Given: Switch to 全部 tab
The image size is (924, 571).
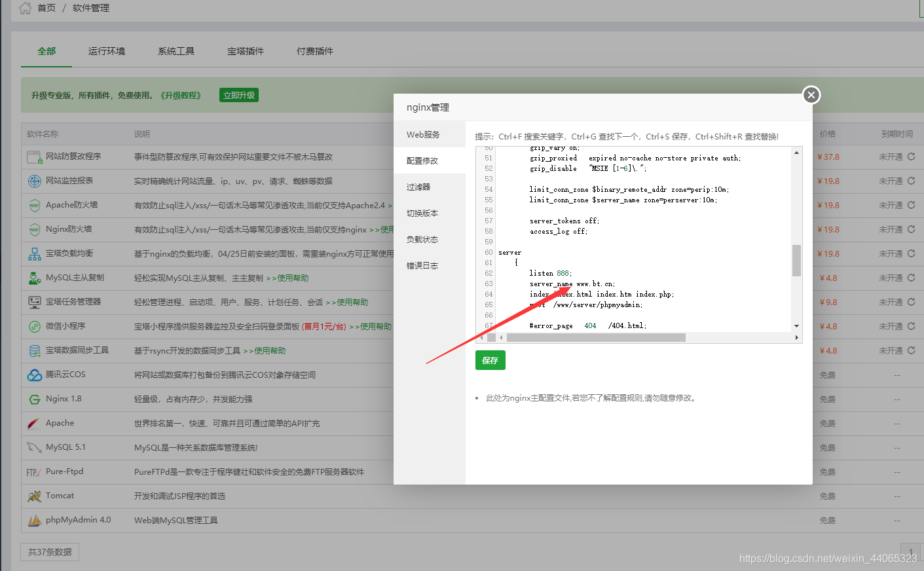Looking at the screenshot, I should [46, 51].
